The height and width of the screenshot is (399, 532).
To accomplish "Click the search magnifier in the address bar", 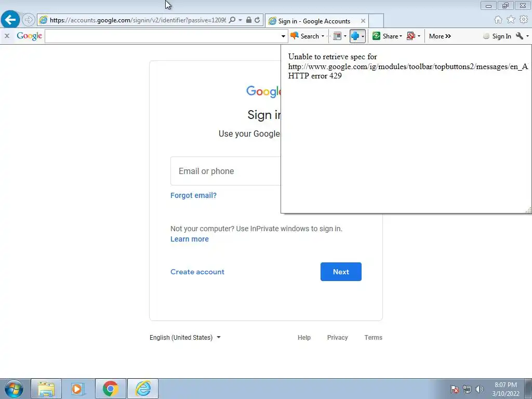I will (232, 20).
